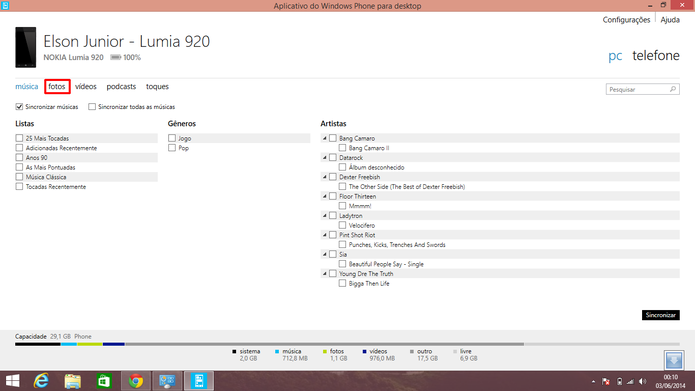Viewport: 695px width, 391px height.
Task: Click the phone device image
Action: tap(26, 47)
